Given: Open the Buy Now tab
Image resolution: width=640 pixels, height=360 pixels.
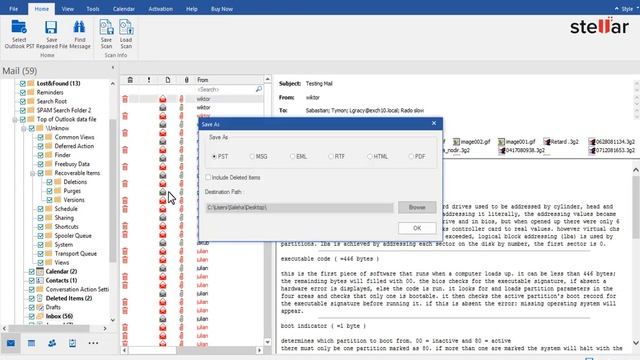Looking at the screenshot, I should [x=222, y=9].
